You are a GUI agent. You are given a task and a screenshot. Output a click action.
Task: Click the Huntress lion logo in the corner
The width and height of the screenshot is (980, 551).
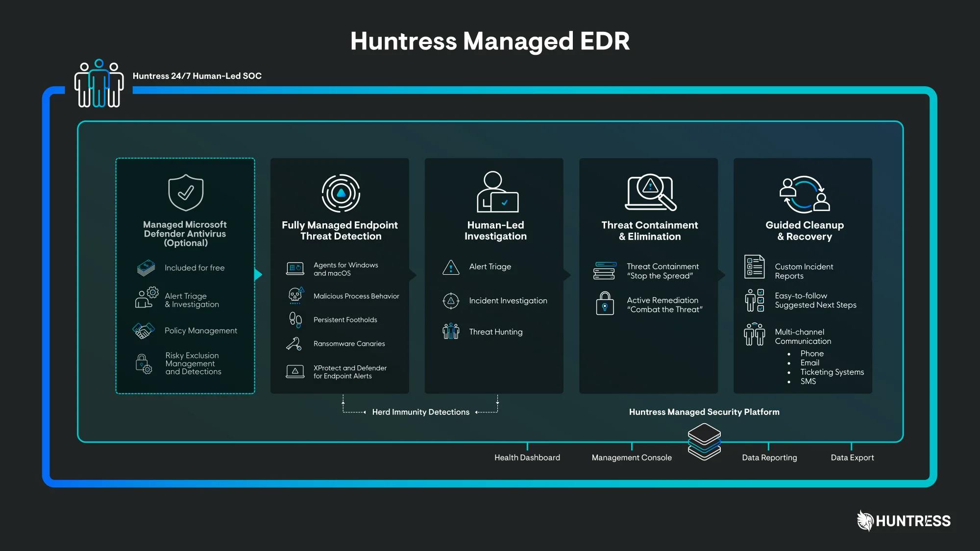pos(865,521)
